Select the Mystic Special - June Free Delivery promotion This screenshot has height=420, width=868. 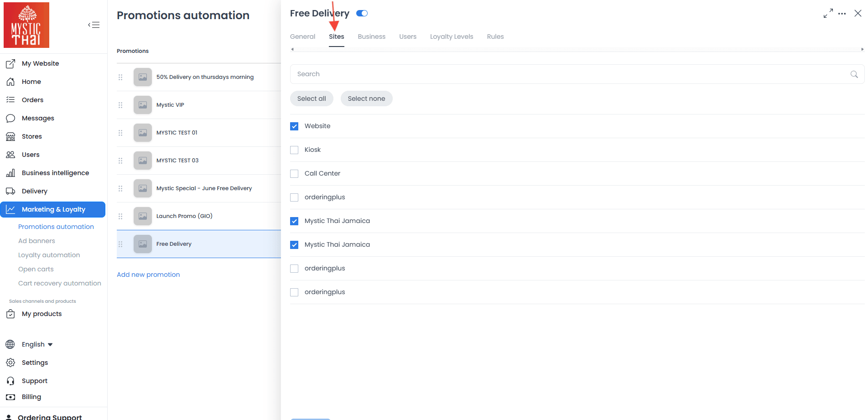199,188
